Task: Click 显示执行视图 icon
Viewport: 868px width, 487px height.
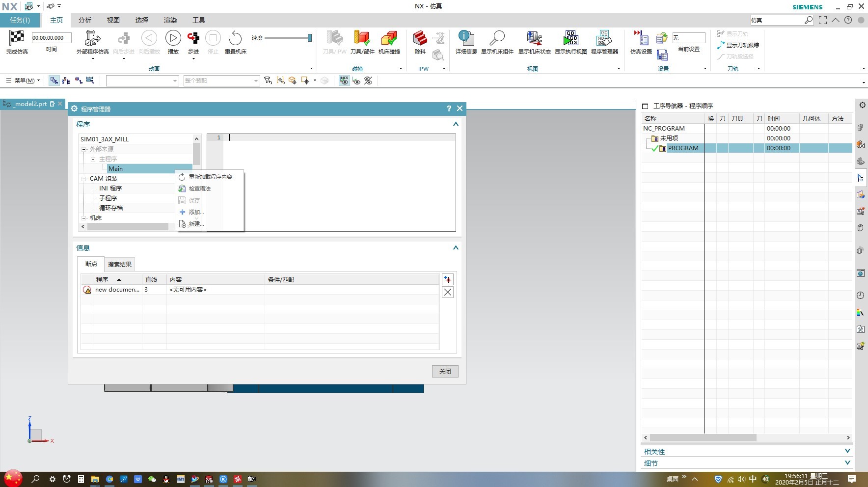Action: tap(570, 38)
